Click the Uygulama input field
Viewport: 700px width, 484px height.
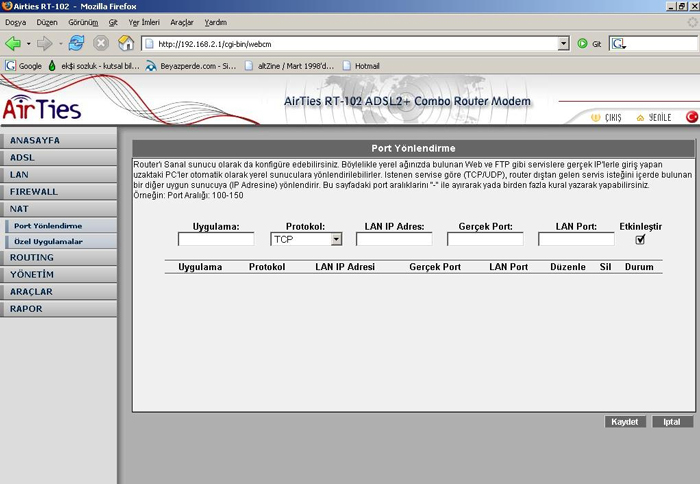click(216, 239)
